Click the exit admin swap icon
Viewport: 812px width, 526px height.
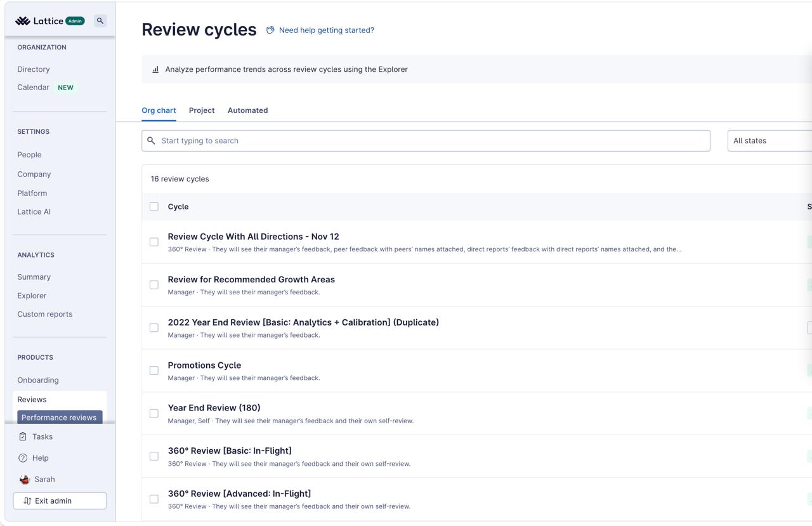click(27, 501)
